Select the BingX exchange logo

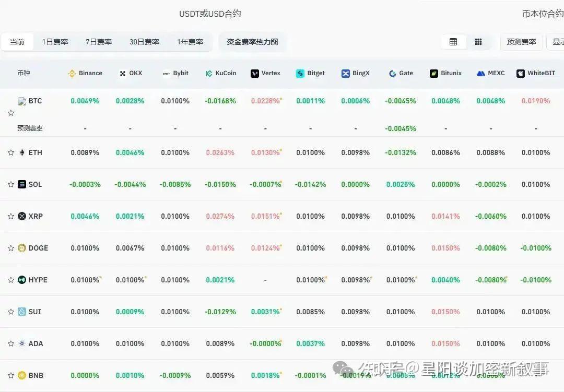345,73
